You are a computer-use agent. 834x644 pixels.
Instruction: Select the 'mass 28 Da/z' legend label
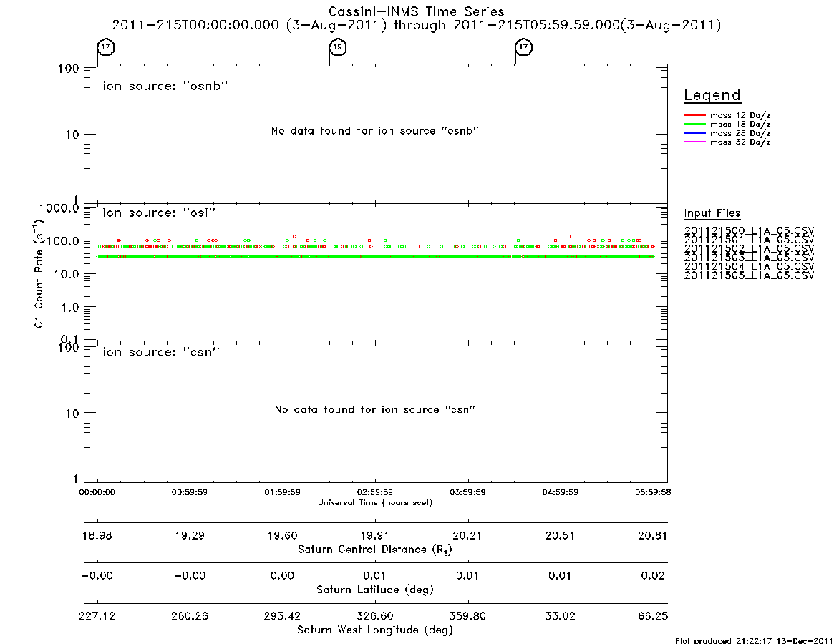click(740, 134)
